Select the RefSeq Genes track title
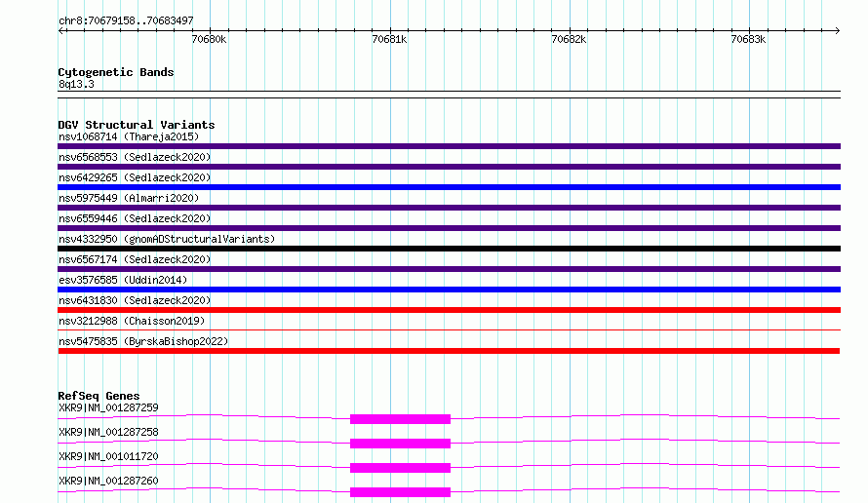Viewport: 868px width, 503px height. click(x=99, y=396)
